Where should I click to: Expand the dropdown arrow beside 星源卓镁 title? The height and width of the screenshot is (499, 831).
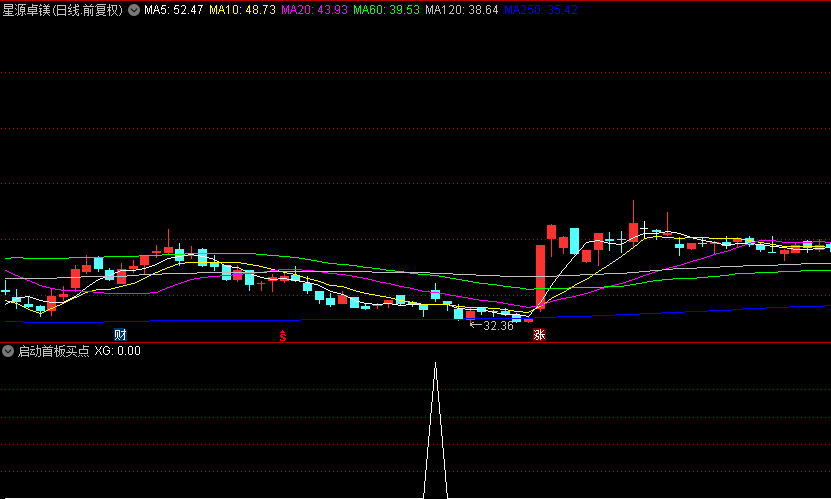pos(134,10)
